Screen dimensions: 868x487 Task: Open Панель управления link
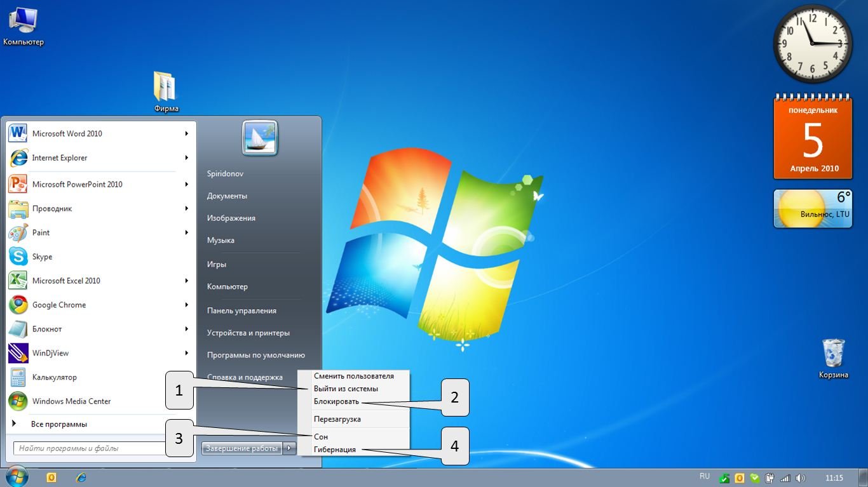[x=241, y=310]
